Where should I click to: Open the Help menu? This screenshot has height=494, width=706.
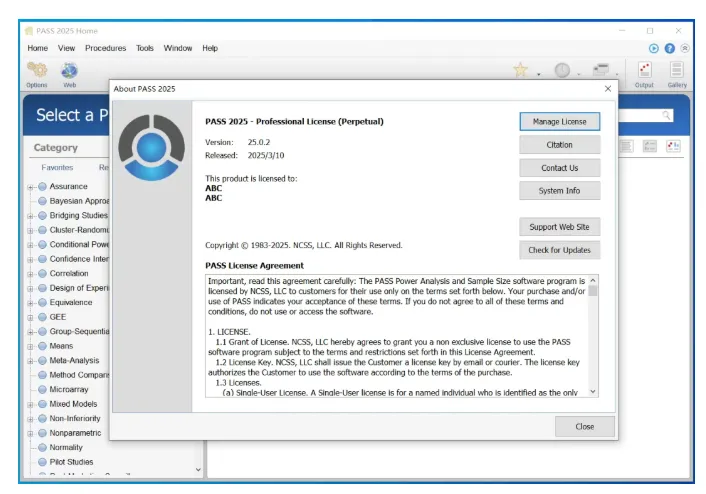tap(210, 48)
